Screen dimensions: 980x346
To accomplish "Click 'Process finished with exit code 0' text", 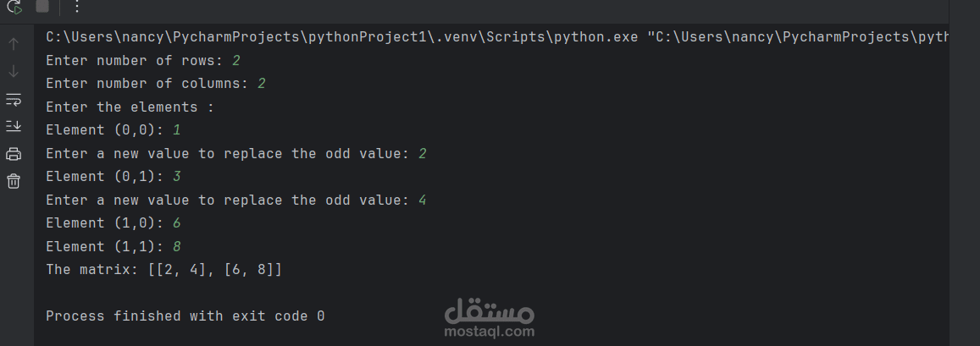I will pyautogui.click(x=185, y=316).
